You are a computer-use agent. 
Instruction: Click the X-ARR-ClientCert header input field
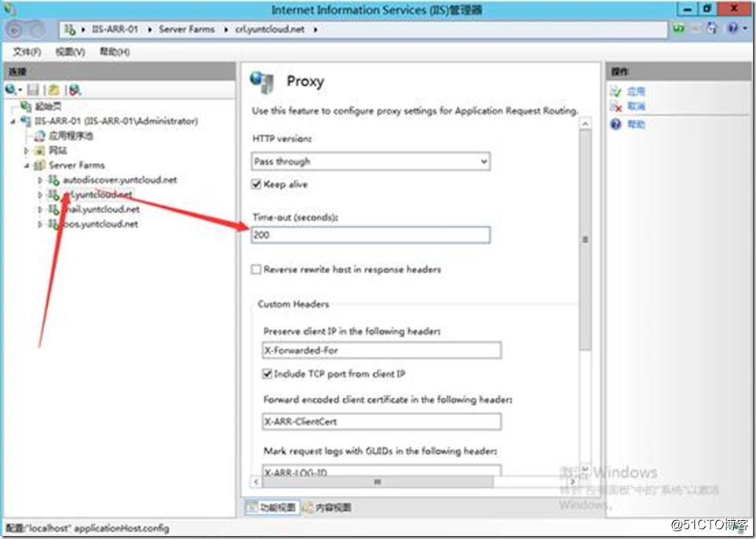[x=382, y=421]
